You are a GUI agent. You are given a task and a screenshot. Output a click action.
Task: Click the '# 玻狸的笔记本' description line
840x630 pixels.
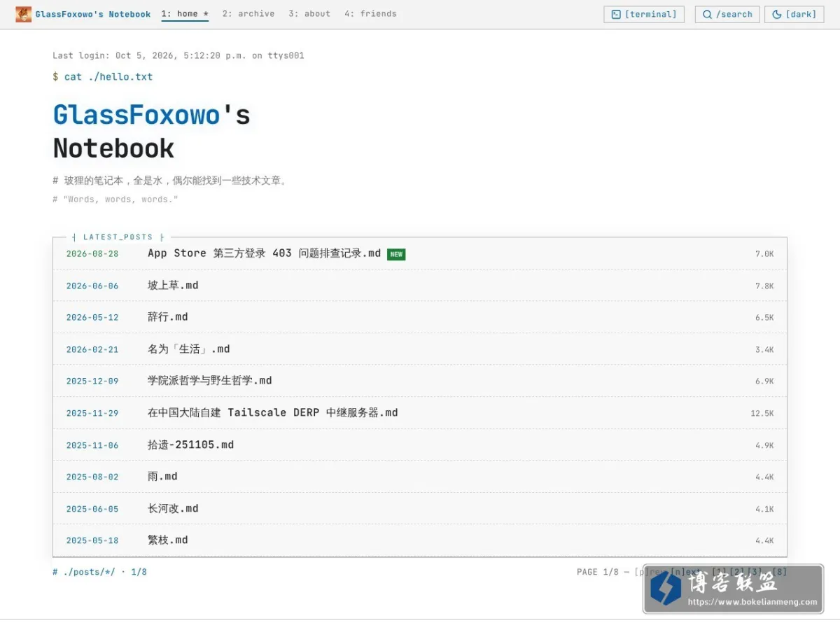click(x=170, y=181)
